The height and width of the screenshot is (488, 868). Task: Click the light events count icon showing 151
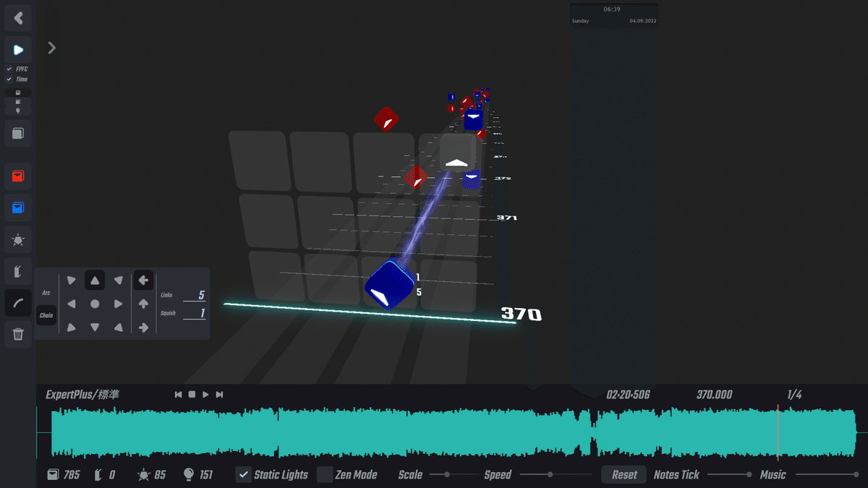(189, 475)
